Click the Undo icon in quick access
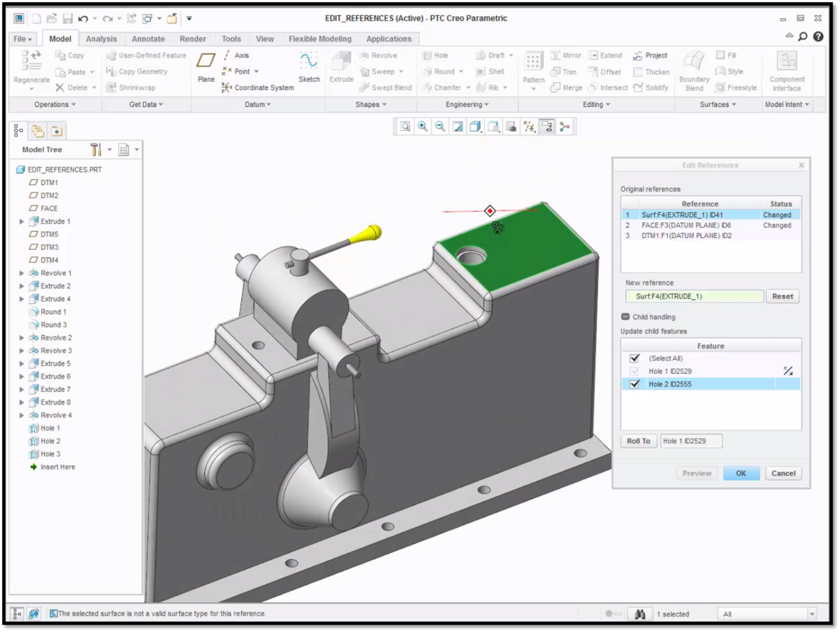This screenshot has height=632, width=840. click(83, 19)
